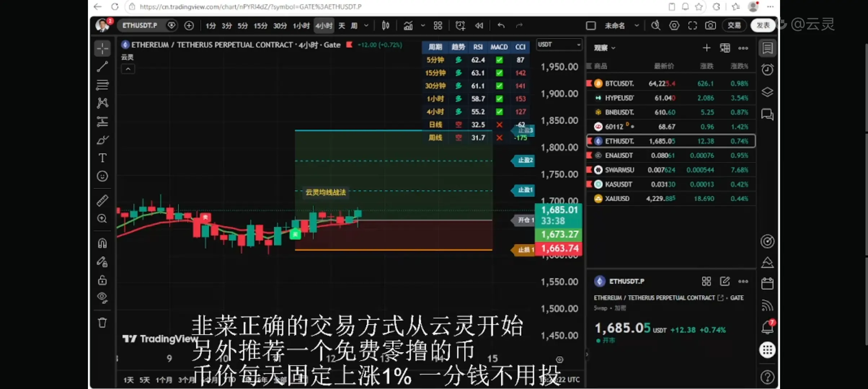Image resolution: width=868 pixels, height=389 pixels.
Task: Open the candlestick chart style selector
Action: click(x=385, y=26)
